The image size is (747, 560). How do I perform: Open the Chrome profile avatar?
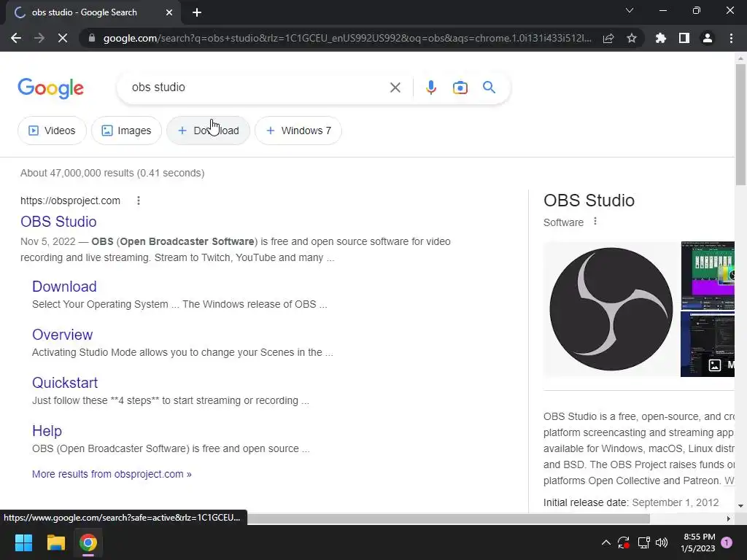pos(708,38)
